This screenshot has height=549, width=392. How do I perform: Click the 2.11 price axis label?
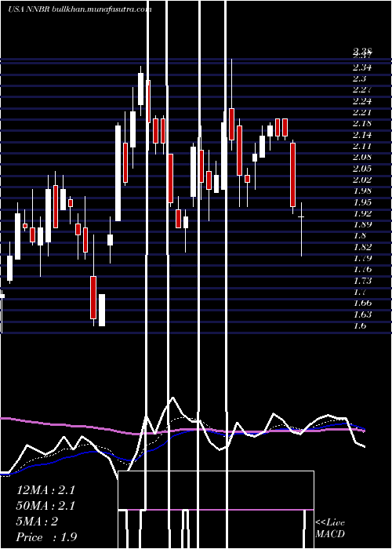tap(362, 146)
